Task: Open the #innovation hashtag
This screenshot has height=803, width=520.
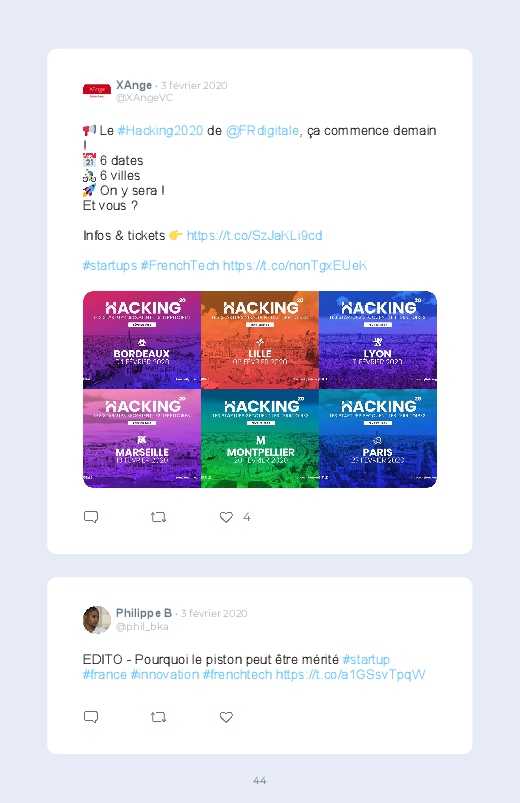Action: [164, 674]
